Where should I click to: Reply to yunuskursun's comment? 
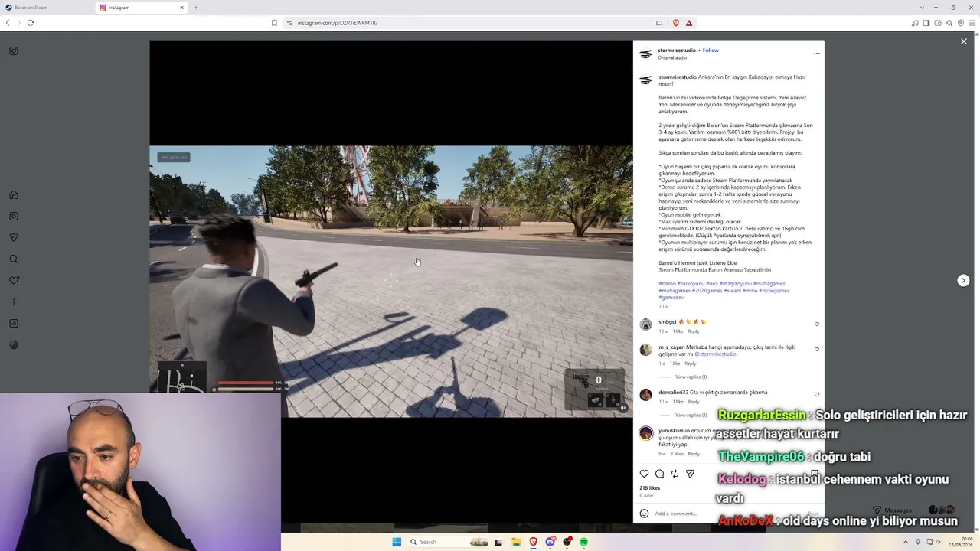pyautogui.click(x=693, y=454)
